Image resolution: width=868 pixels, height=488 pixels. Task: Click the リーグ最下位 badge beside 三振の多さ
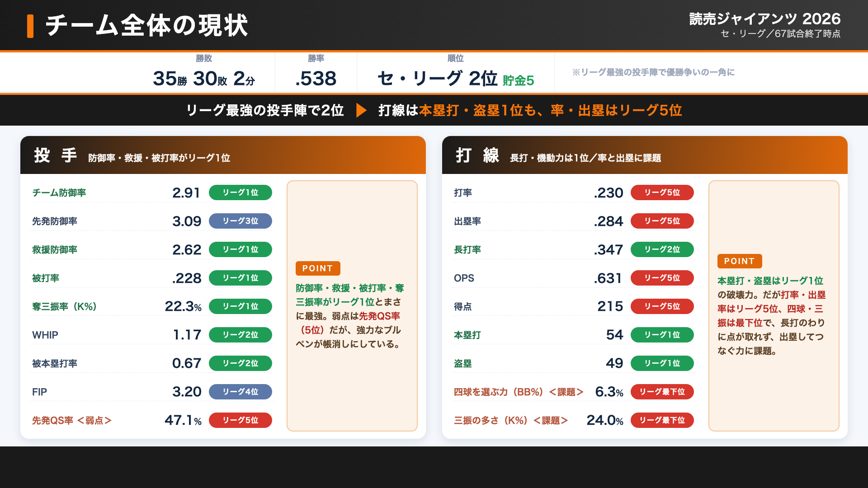click(662, 420)
